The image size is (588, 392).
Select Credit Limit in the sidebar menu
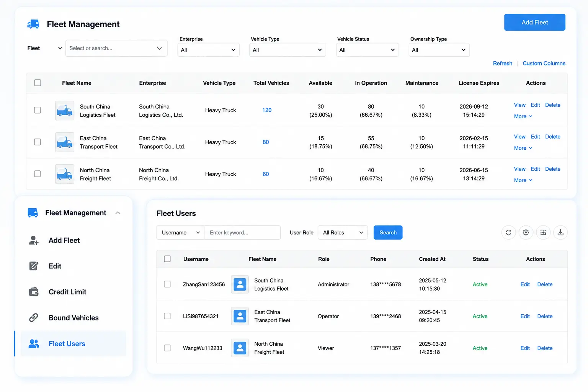coord(73,292)
